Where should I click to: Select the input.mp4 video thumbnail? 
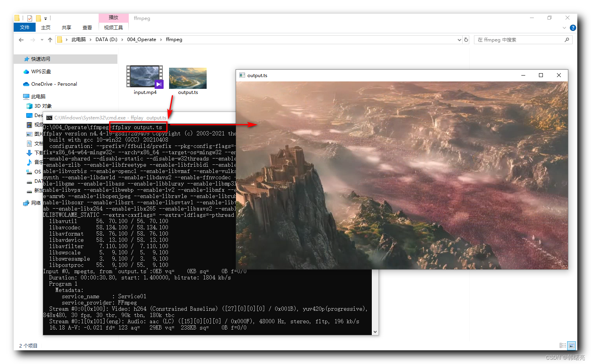pyautogui.click(x=145, y=77)
